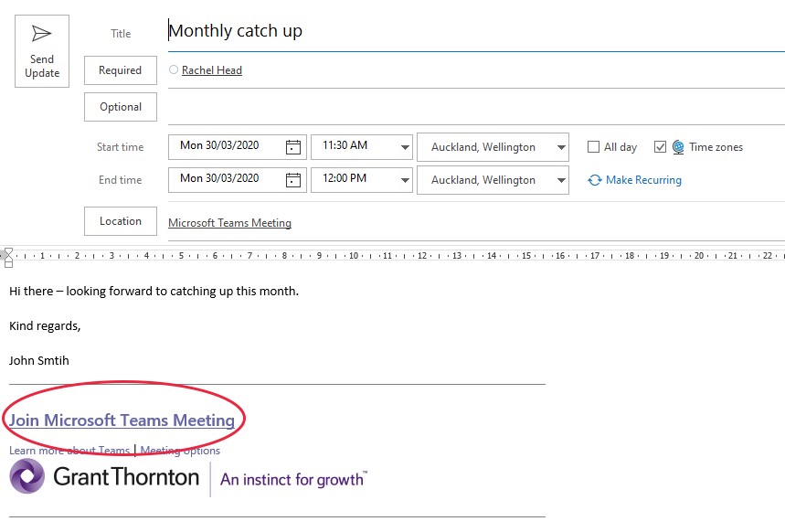
Task: Click the Microsoft Teams Meeting location text
Action: point(229,223)
